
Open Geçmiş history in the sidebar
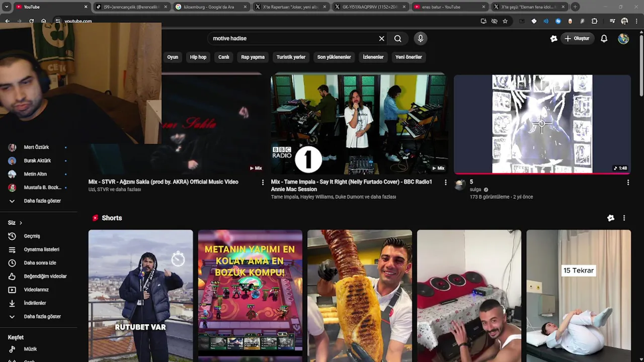[x=32, y=236]
